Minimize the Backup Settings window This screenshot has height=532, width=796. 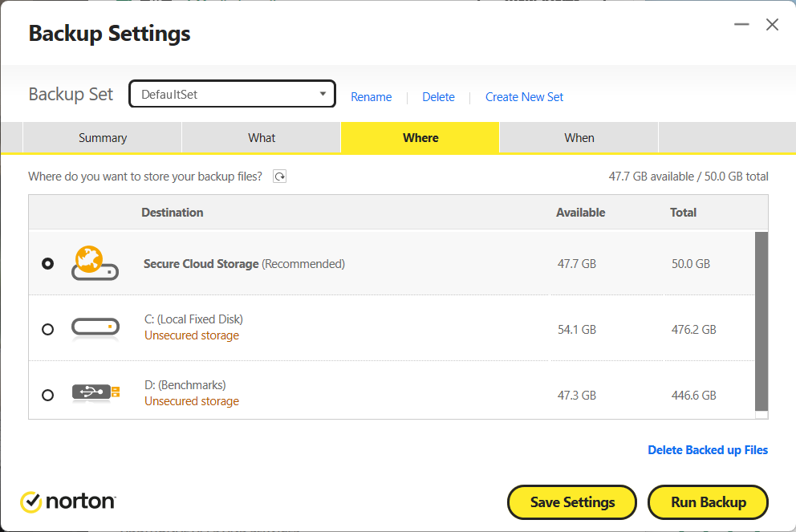tap(741, 24)
